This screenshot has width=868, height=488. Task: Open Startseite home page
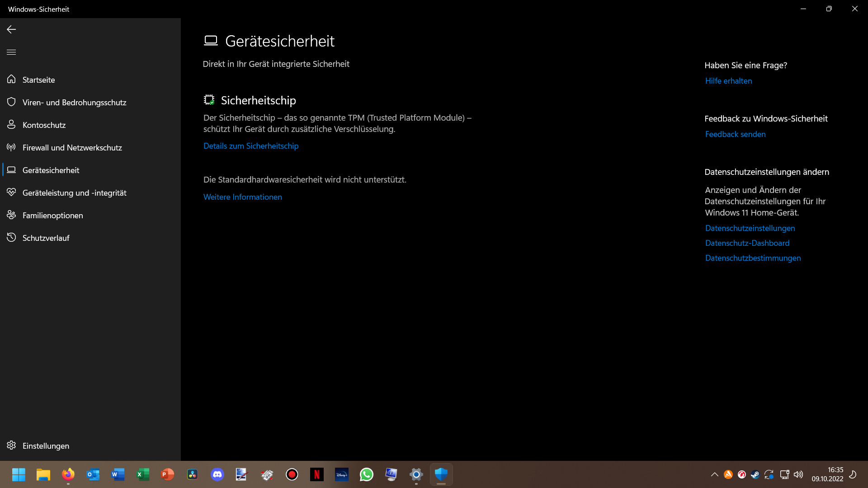(38, 80)
